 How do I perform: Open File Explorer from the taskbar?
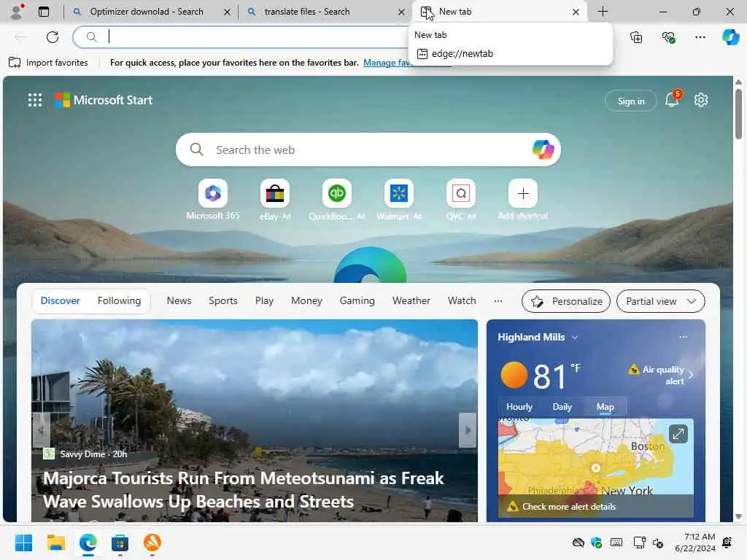(55, 542)
